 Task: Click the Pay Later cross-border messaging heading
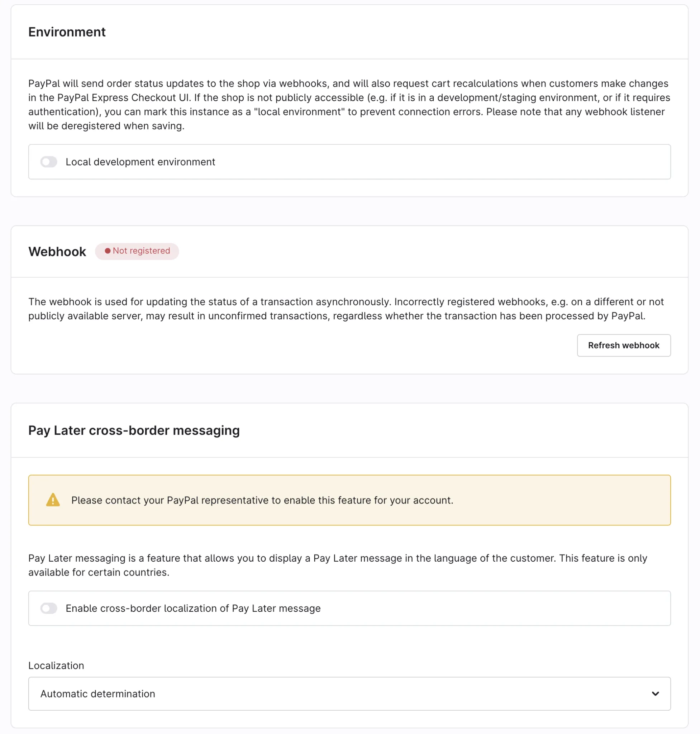click(x=134, y=430)
